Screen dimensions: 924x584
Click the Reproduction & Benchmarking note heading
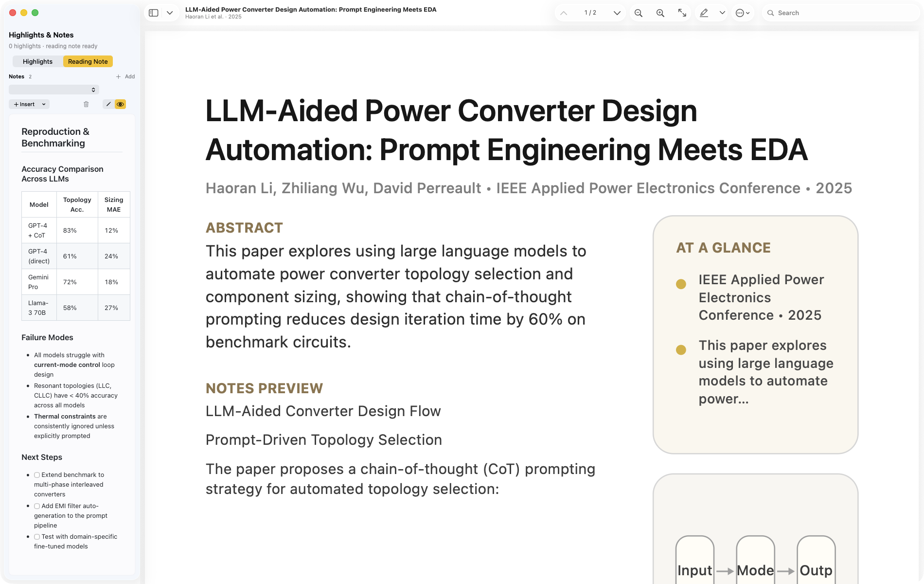coord(55,137)
